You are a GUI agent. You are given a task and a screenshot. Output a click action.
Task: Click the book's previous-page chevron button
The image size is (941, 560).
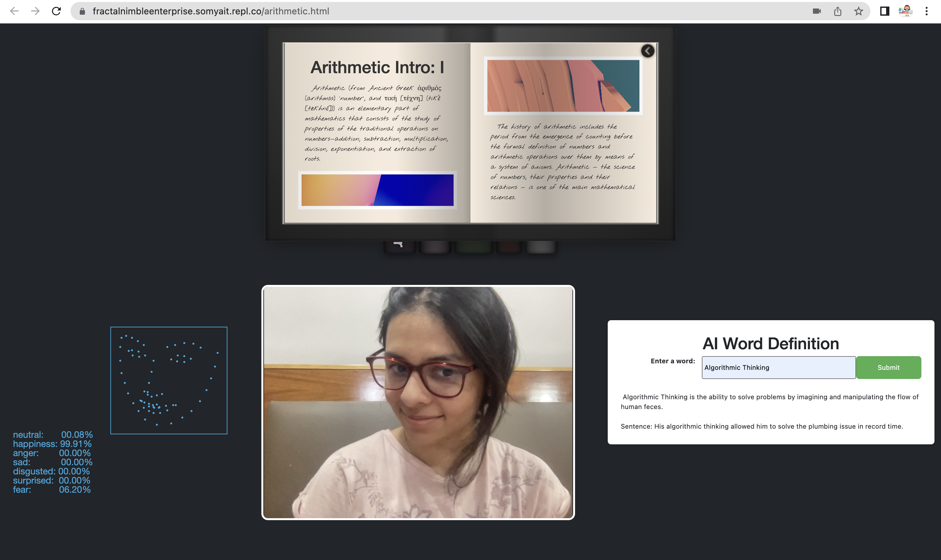[648, 51]
